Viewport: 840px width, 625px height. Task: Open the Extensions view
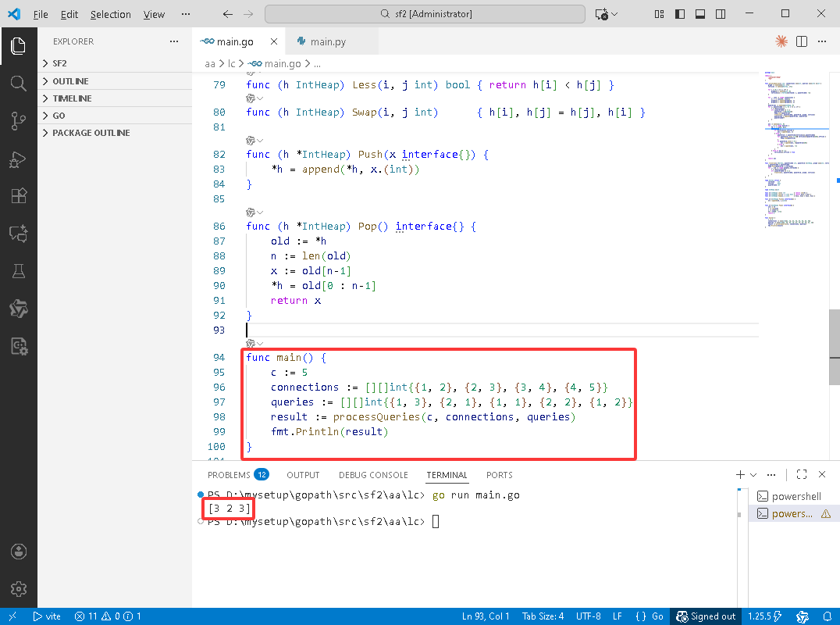pyautogui.click(x=18, y=196)
